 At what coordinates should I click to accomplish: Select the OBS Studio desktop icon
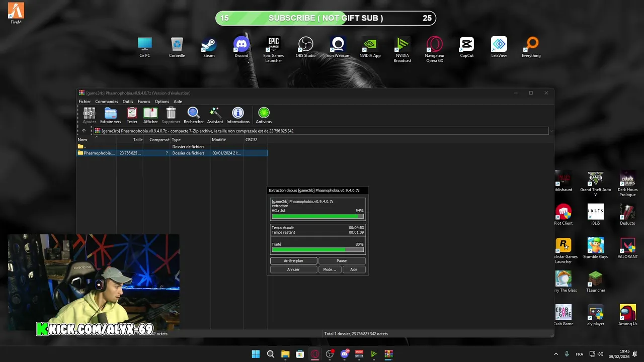click(x=305, y=47)
